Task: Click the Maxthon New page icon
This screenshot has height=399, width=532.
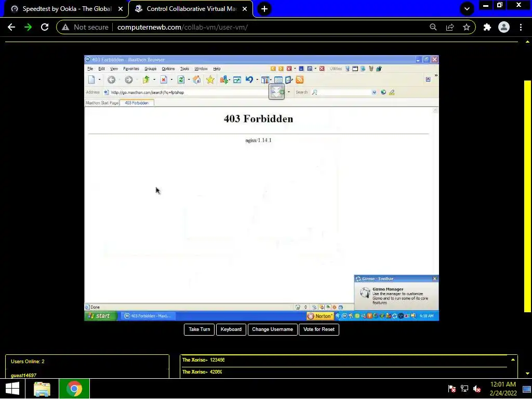Action: (91, 79)
